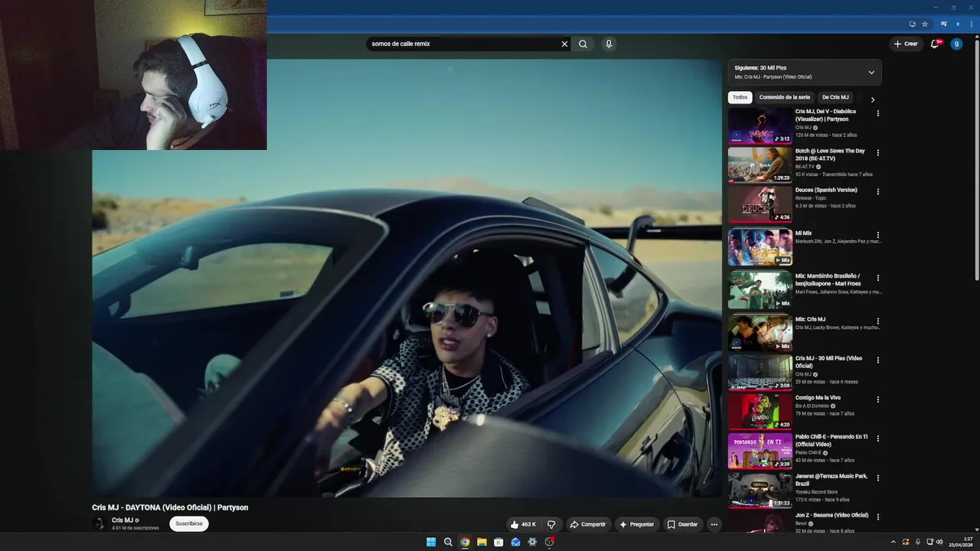The height and width of the screenshot is (551, 980).
Task: Open Cris MJ - 30 Mil Pies title
Action: pyautogui.click(x=828, y=362)
